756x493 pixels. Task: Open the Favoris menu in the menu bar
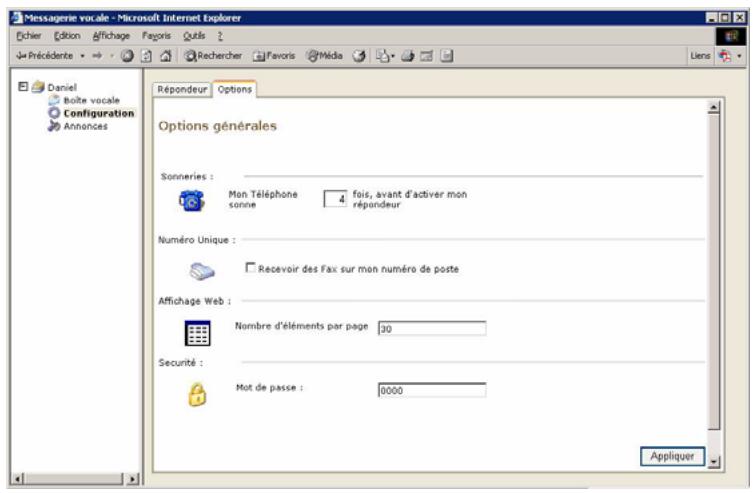tap(156, 36)
